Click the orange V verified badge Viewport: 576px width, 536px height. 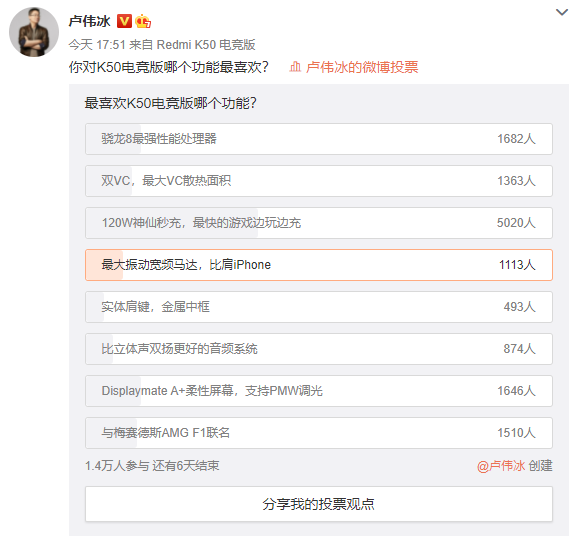pyautogui.click(x=124, y=21)
